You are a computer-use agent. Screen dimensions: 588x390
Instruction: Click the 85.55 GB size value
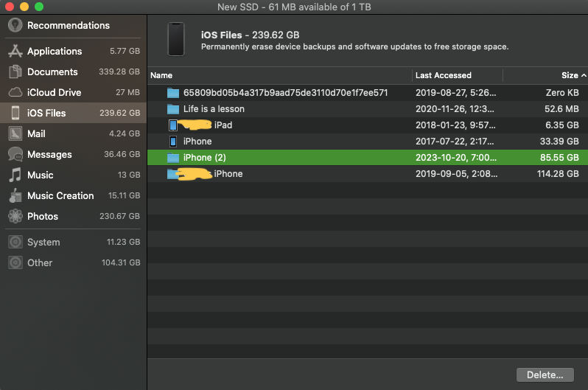[x=559, y=158]
